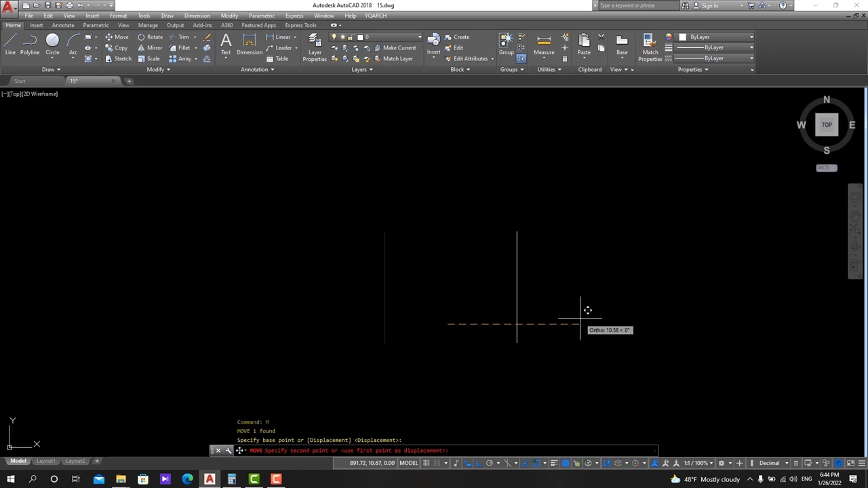Open the Format menu
The height and width of the screenshot is (488, 868).
coord(118,16)
